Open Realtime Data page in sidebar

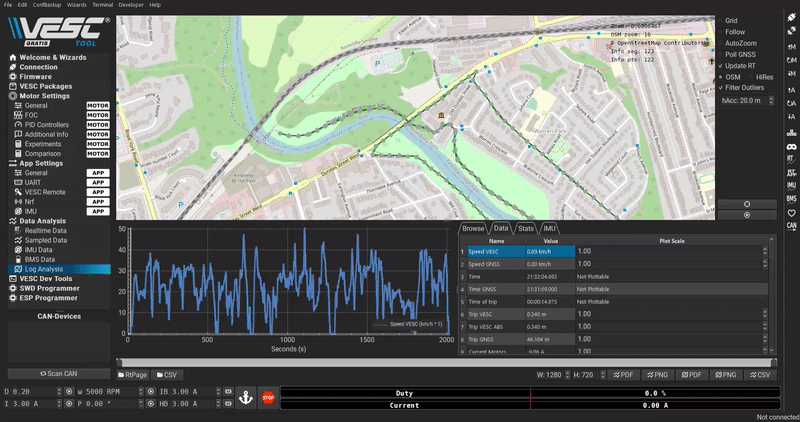point(45,231)
